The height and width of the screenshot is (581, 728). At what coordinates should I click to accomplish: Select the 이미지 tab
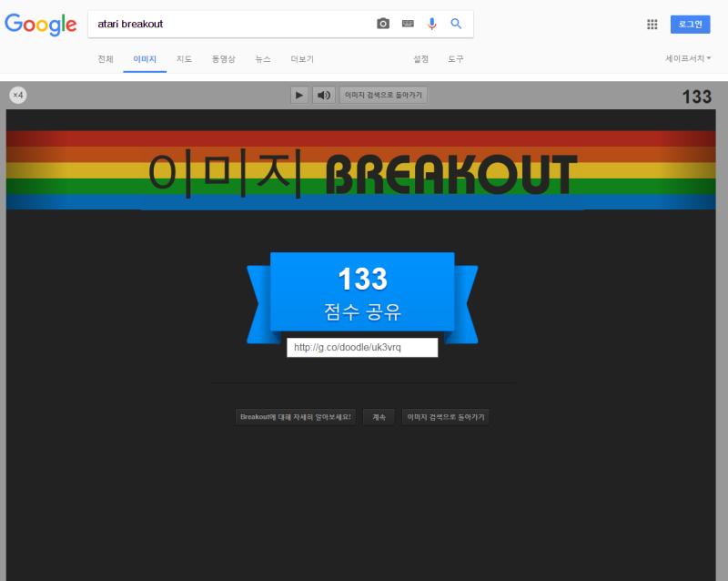145,59
